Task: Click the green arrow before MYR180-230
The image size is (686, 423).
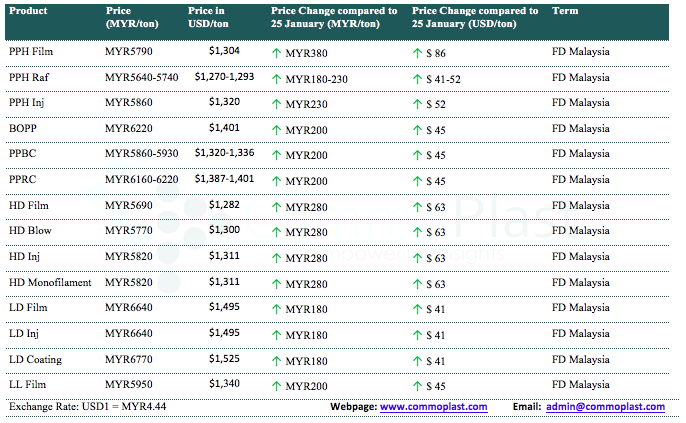Action: (276, 77)
